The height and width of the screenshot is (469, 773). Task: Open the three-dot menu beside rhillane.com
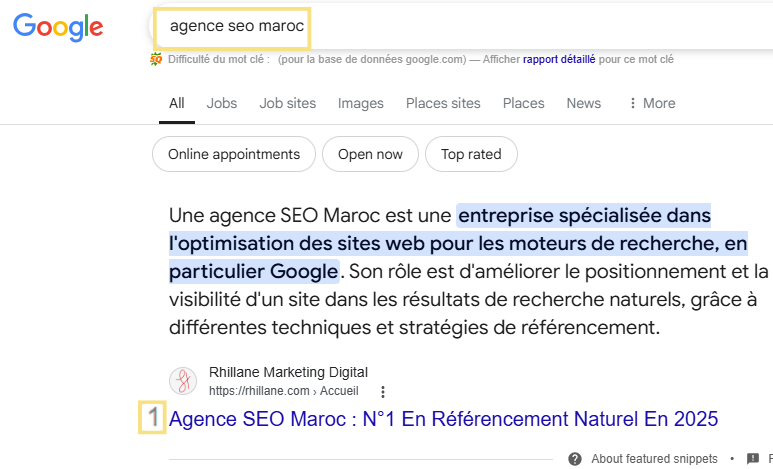click(x=382, y=391)
